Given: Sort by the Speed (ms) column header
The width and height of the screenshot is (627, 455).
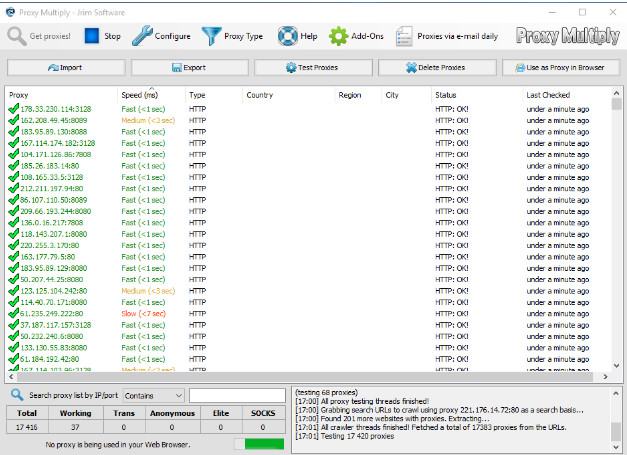Looking at the screenshot, I should [x=152, y=95].
